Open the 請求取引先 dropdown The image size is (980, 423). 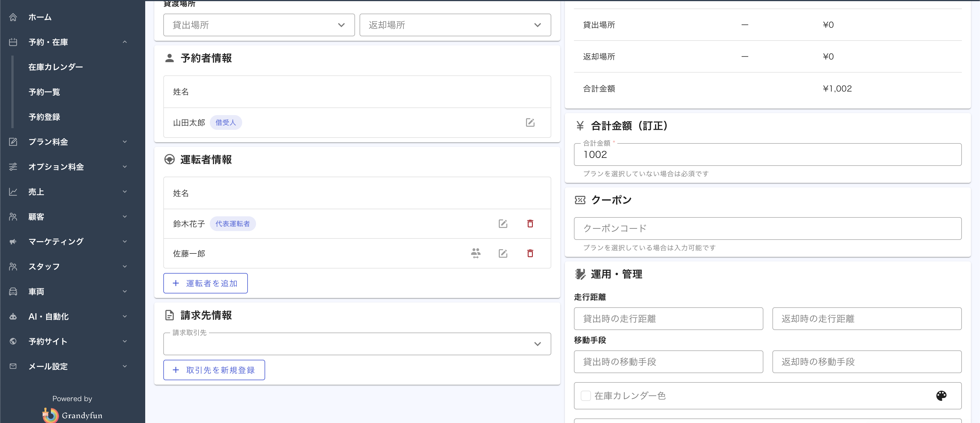357,344
